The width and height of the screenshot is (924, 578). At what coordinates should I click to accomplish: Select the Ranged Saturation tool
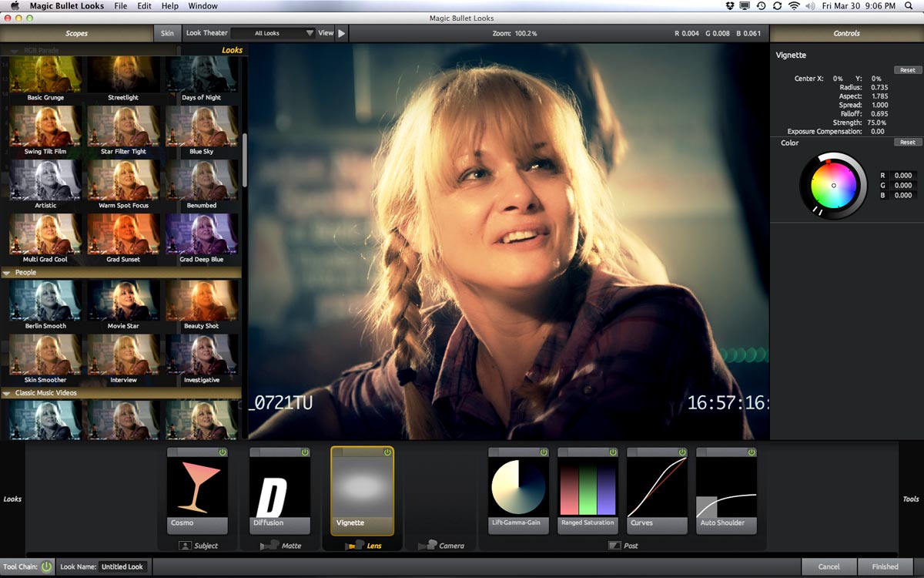click(x=588, y=487)
